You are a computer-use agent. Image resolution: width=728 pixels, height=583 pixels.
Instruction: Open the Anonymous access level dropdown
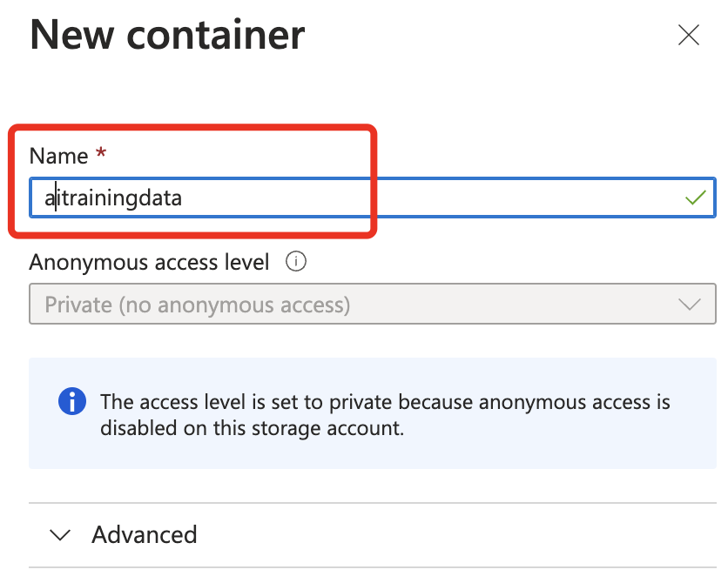coord(373,304)
